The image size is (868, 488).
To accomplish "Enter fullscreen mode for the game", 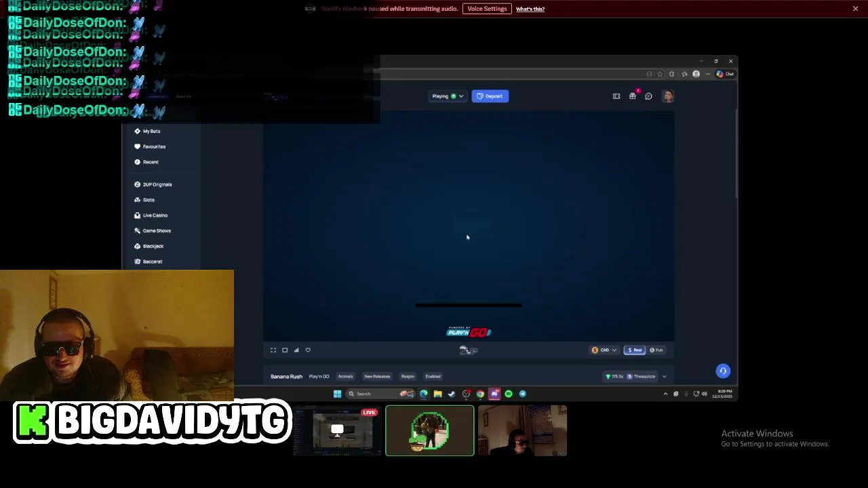I will tap(273, 350).
